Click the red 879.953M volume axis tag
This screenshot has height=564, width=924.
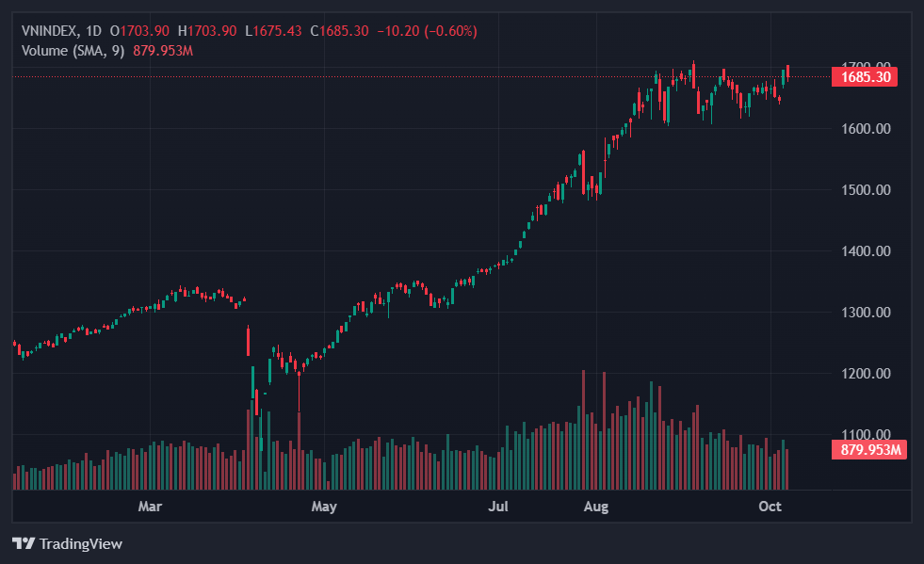pos(870,450)
